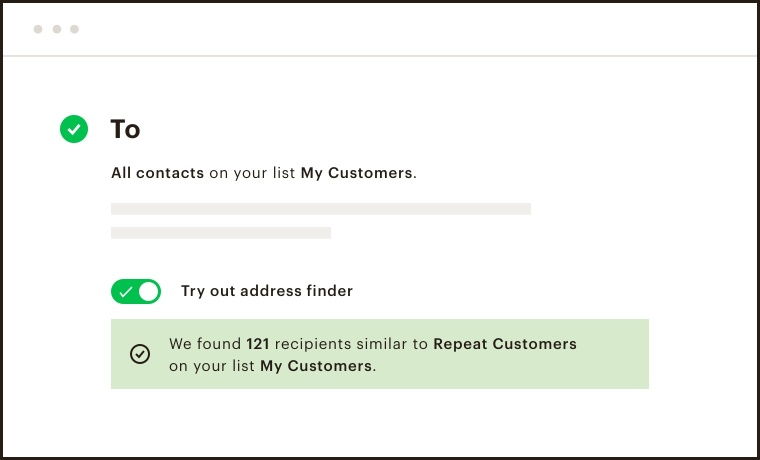The width and height of the screenshot is (760, 460).
Task: Open the All contacts link
Action: [x=158, y=173]
